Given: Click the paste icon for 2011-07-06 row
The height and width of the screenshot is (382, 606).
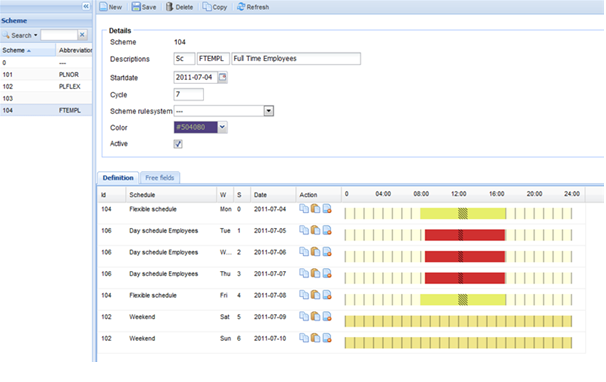Looking at the screenshot, I should [315, 252].
